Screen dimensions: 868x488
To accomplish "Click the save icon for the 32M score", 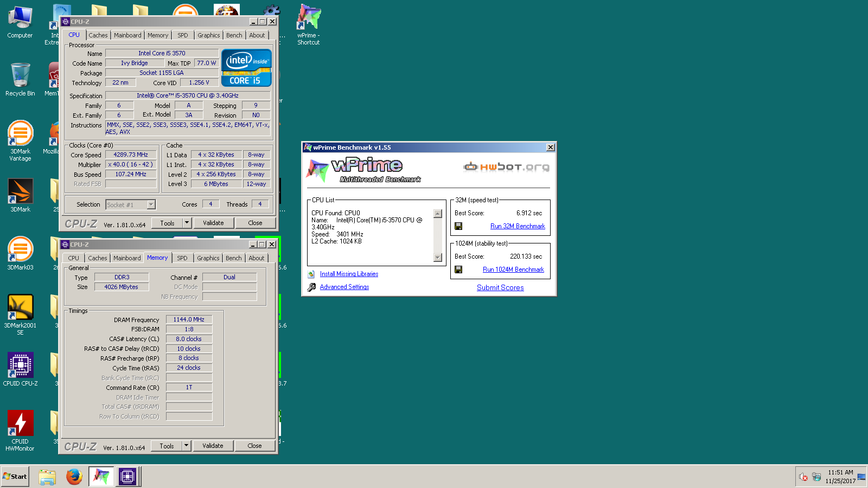I will click(x=458, y=226).
